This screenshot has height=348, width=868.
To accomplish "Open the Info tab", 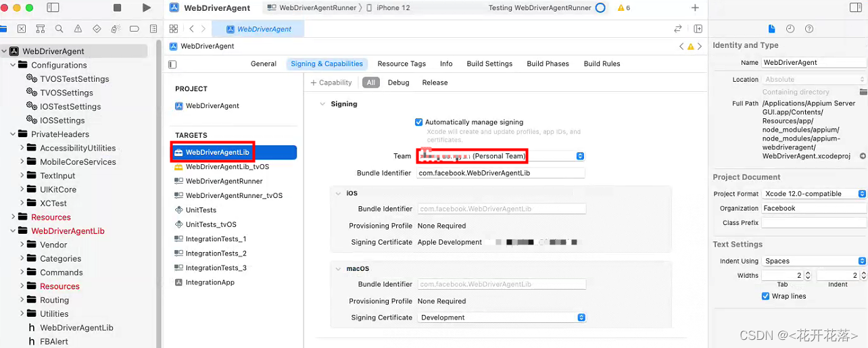I will point(446,64).
